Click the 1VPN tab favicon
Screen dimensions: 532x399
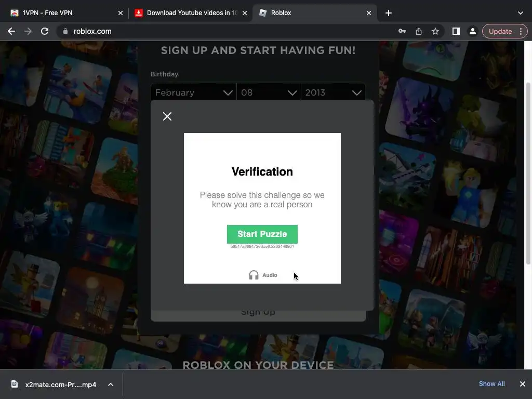click(14, 13)
